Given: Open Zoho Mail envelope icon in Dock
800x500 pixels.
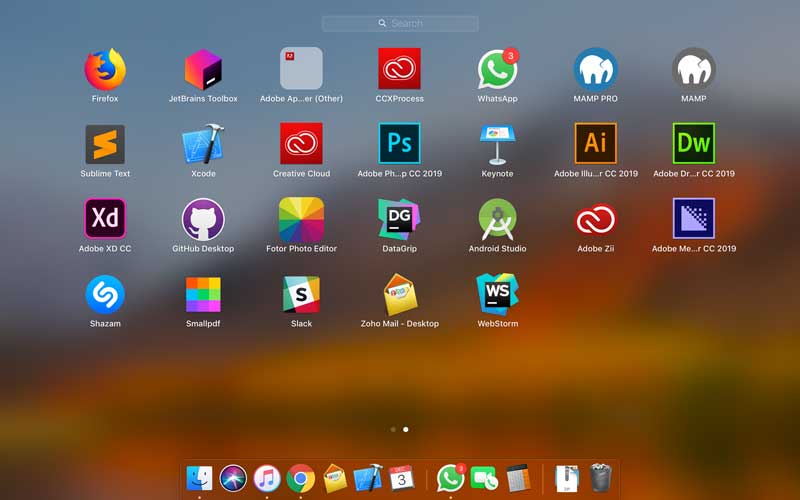Looking at the screenshot, I should tap(335, 479).
